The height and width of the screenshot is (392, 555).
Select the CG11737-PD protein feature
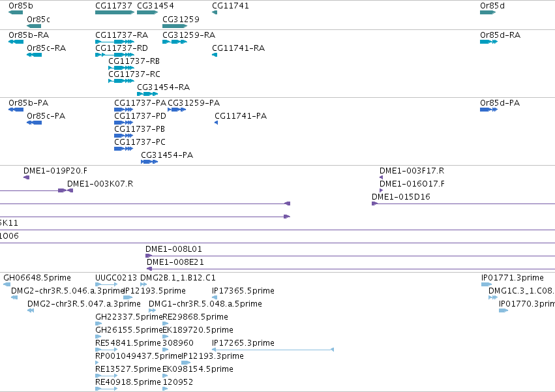click(x=123, y=123)
